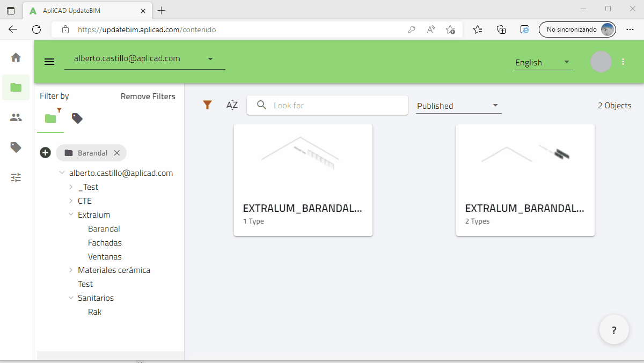Click the hamburger menu icon
644x363 pixels.
(x=49, y=62)
